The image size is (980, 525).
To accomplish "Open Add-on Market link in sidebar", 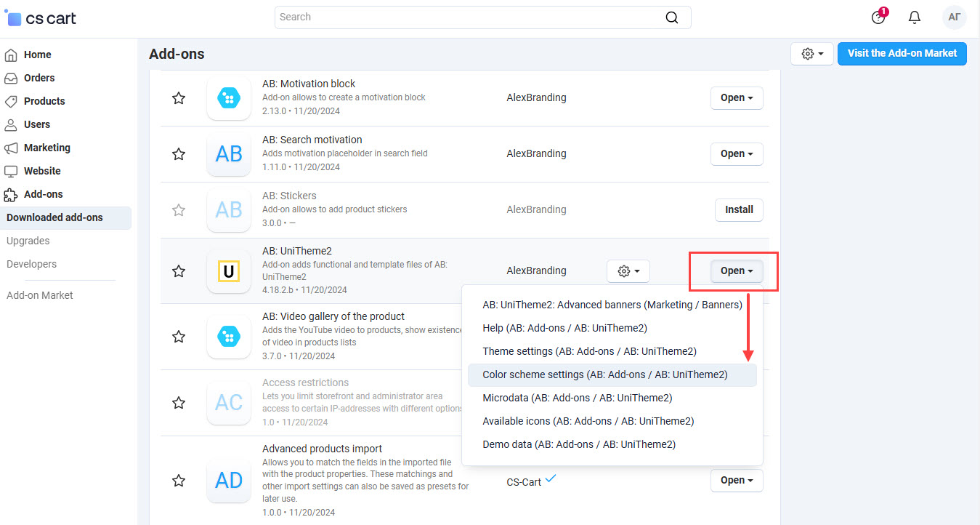I will pos(40,295).
